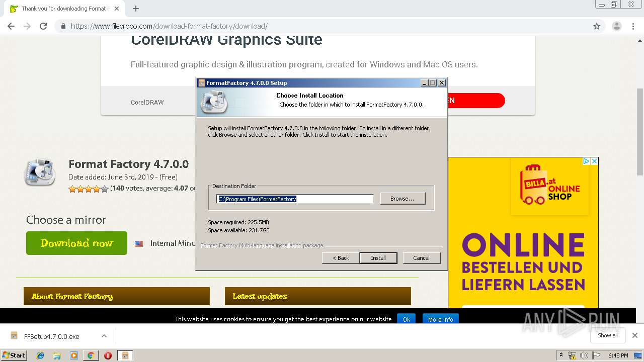The image size is (644, 362).
Task: Click Show all downloads
Action: point(607,335)
